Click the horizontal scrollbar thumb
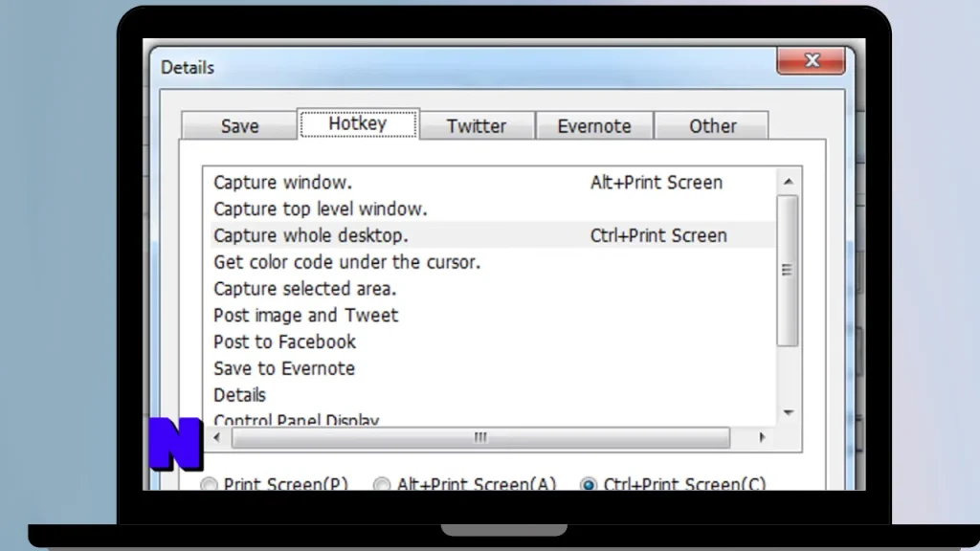Image resolution: width=980 pixels, height=551 pixels. pyautogui.click(x=480, y=437)
